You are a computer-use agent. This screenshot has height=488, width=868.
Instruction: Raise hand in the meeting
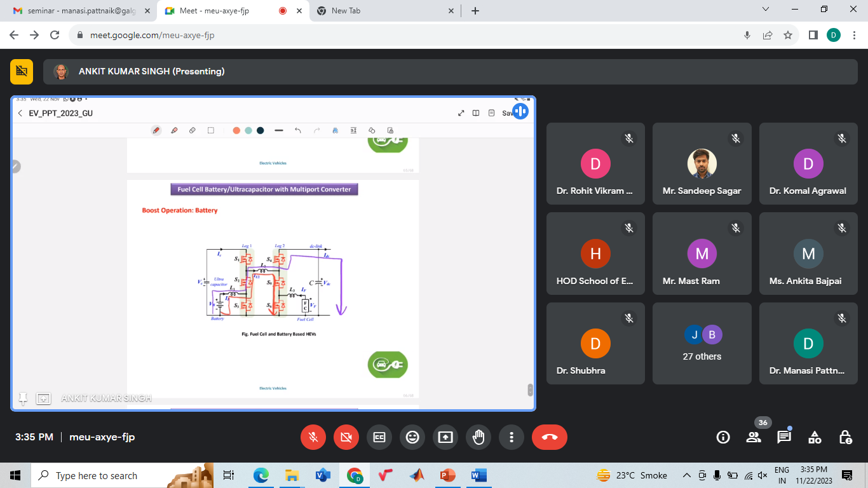pos(478,437)
